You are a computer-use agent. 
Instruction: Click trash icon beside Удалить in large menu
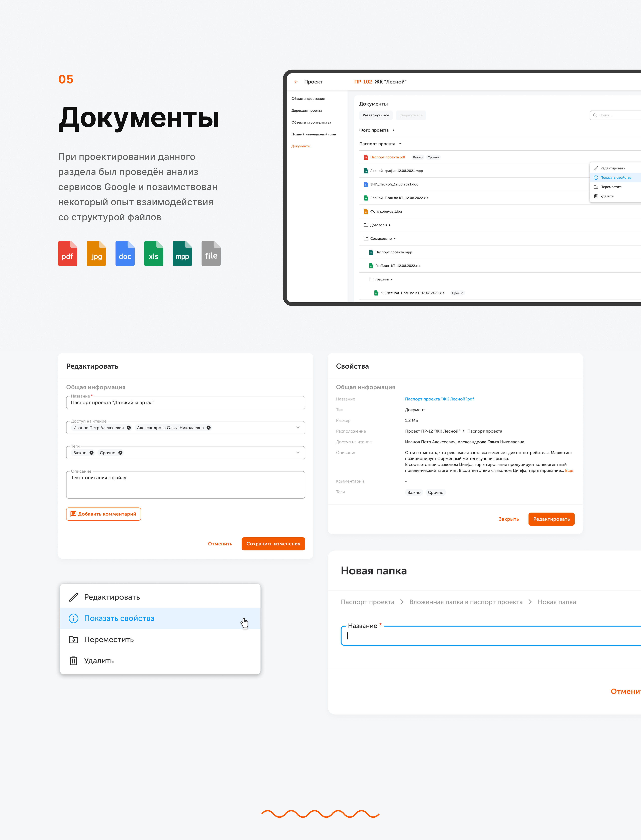(x=73, y=661)
